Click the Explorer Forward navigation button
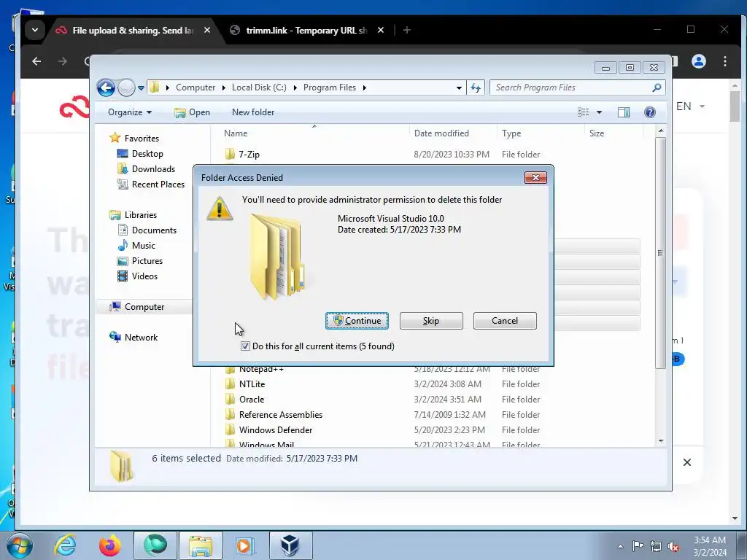Image resolution: width=747 pixels, height=560 pixels. pyautogui.click(x=126, y=87)
